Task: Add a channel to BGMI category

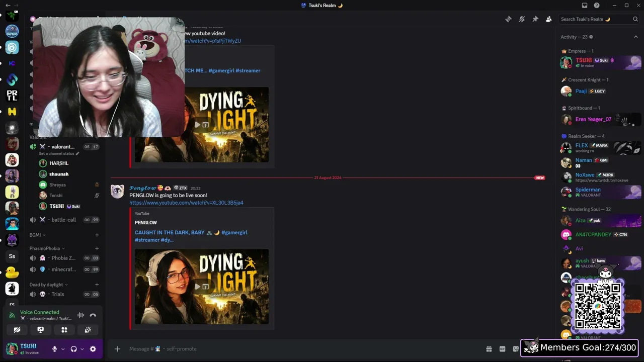Action: tap(97, 235)
